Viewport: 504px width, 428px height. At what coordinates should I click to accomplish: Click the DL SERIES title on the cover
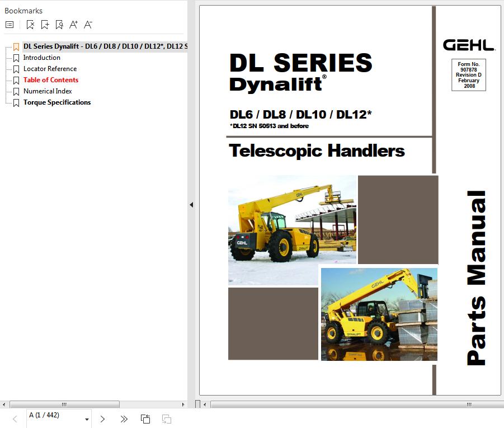click(301, 63)
